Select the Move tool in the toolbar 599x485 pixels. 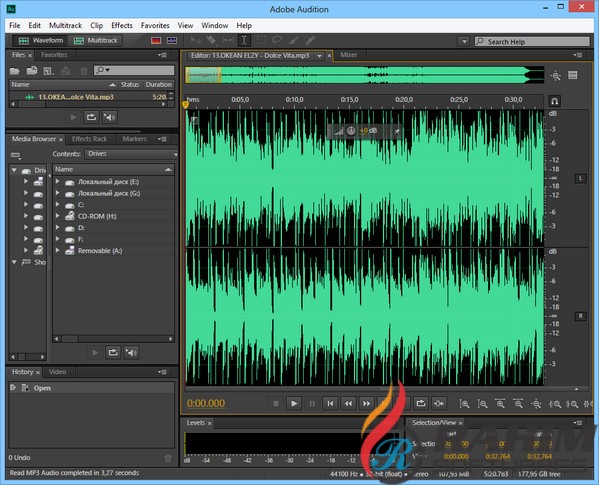[x=196, y=40]
